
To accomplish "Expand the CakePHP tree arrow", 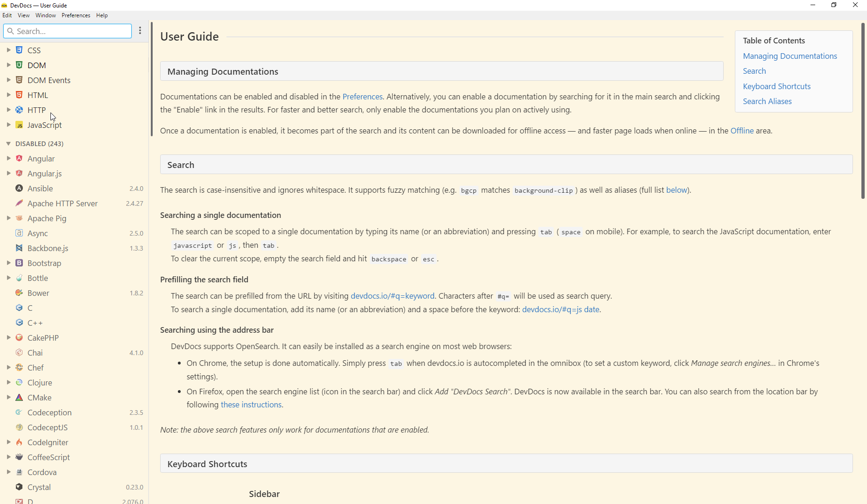I will 8,337.
